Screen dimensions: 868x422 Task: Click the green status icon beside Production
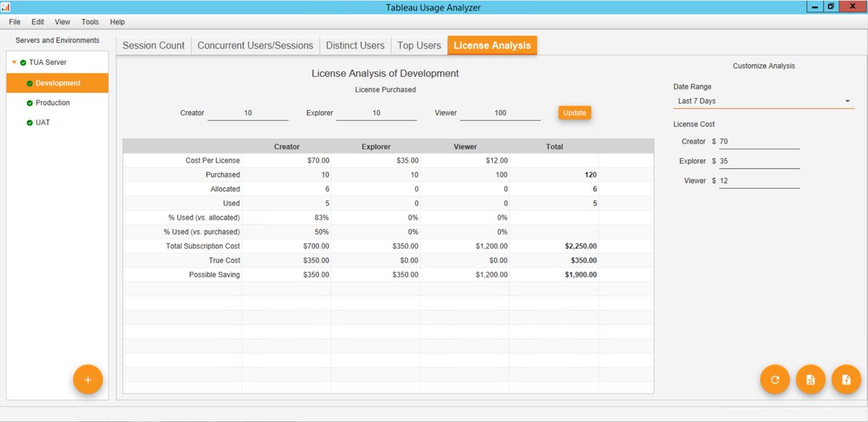(x=30, y=103)
